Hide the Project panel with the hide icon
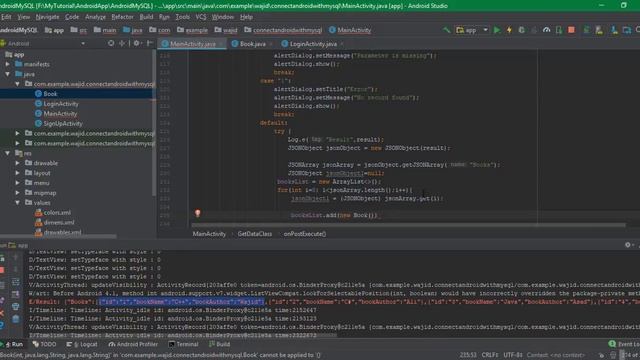Viewport: 640px width, 360px height. tap(150, 43)
